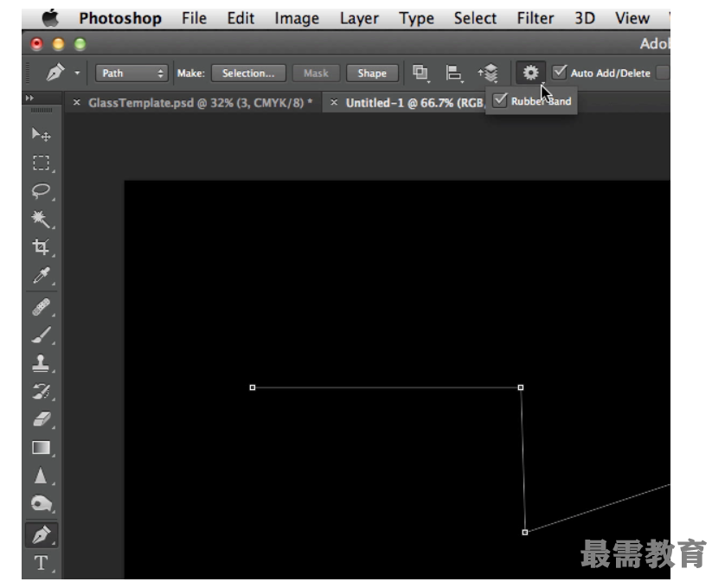
Task: Open the Type menu
Action: [416, 18]
